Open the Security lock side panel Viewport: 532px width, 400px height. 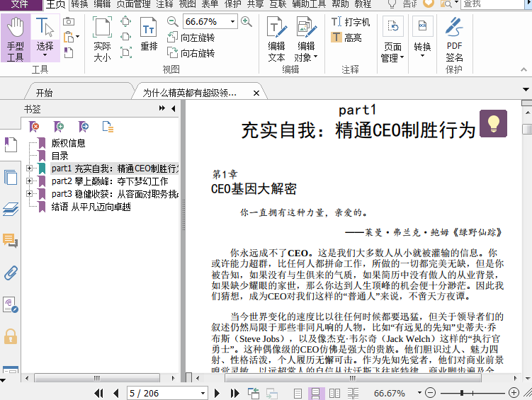[x=11, y=336]
